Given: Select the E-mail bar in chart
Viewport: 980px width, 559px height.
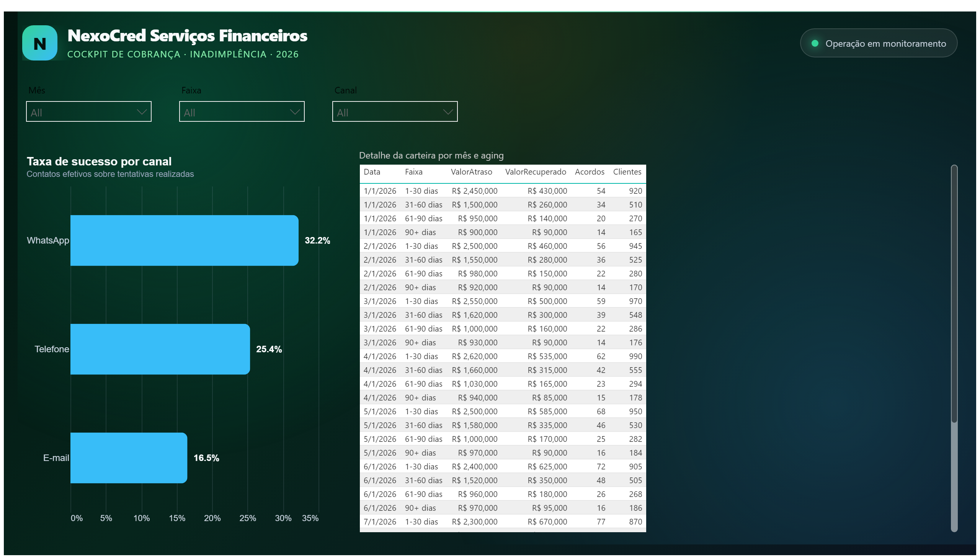Looking at the screenshot, I should [129, 458].
